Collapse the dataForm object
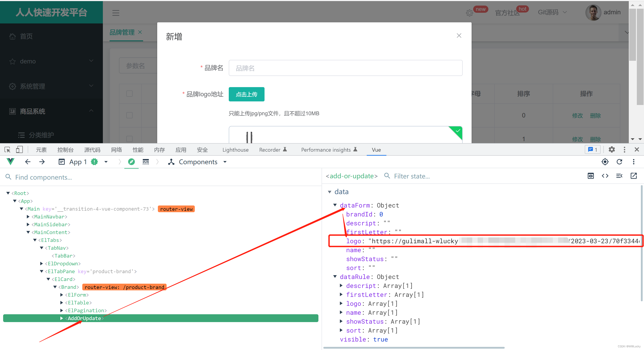Screen dimensions: 644x350 [x=335, y=205]
